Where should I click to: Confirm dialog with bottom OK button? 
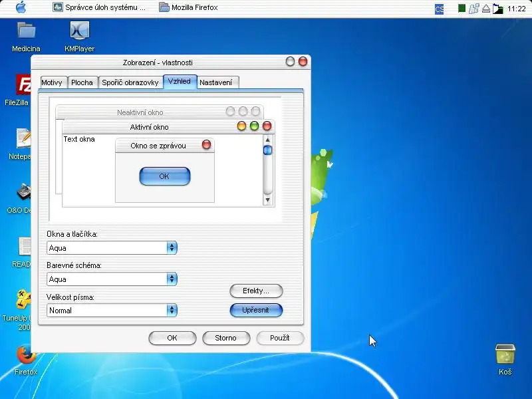[x=172, y=338]
